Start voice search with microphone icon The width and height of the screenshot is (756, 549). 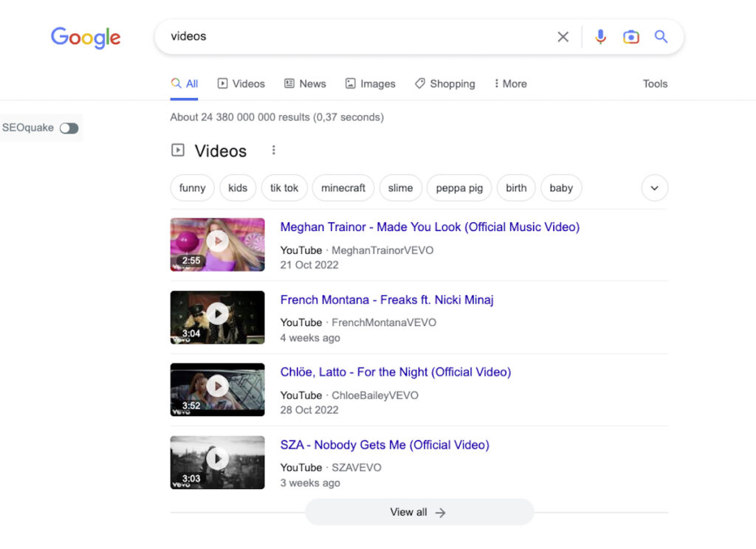[600, 37]
